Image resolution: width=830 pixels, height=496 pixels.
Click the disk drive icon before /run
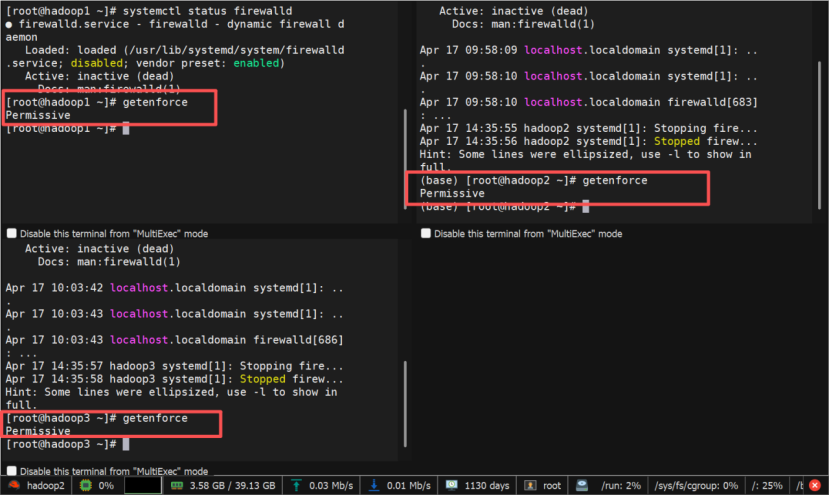tap(582, 485)
